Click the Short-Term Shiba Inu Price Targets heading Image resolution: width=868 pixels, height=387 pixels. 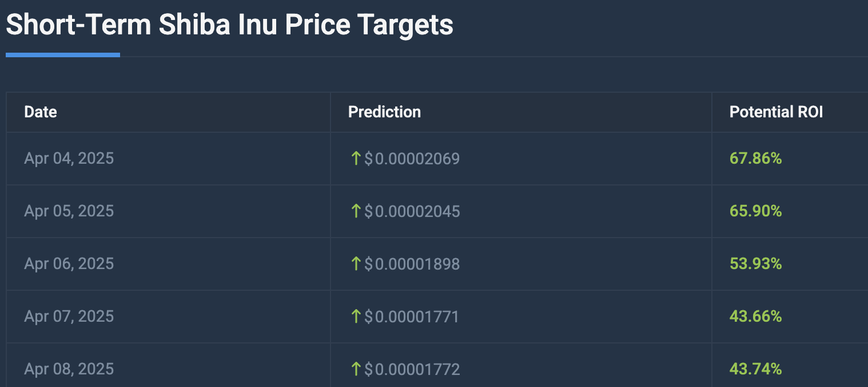point(229,25)
